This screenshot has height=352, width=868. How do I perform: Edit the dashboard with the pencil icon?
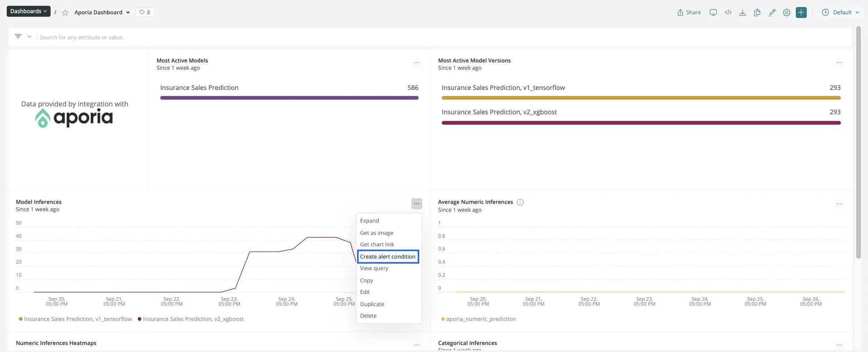(772, 13)
